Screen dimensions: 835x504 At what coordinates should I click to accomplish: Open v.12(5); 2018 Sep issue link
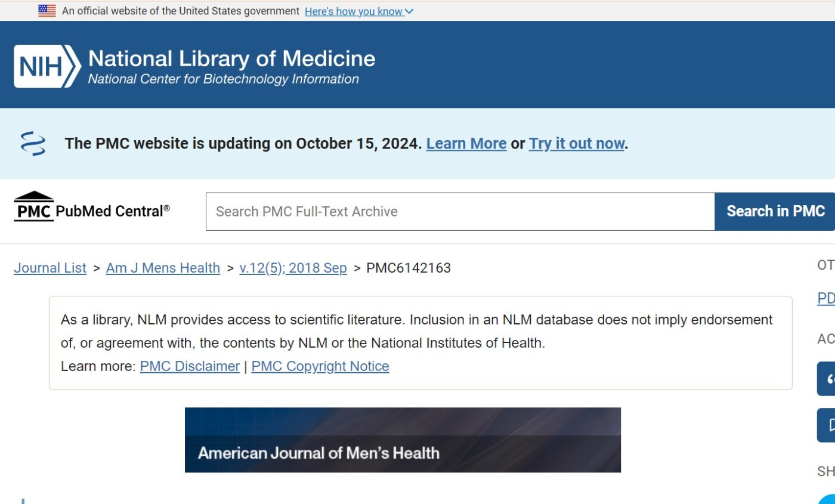click(x=293, y=268)
